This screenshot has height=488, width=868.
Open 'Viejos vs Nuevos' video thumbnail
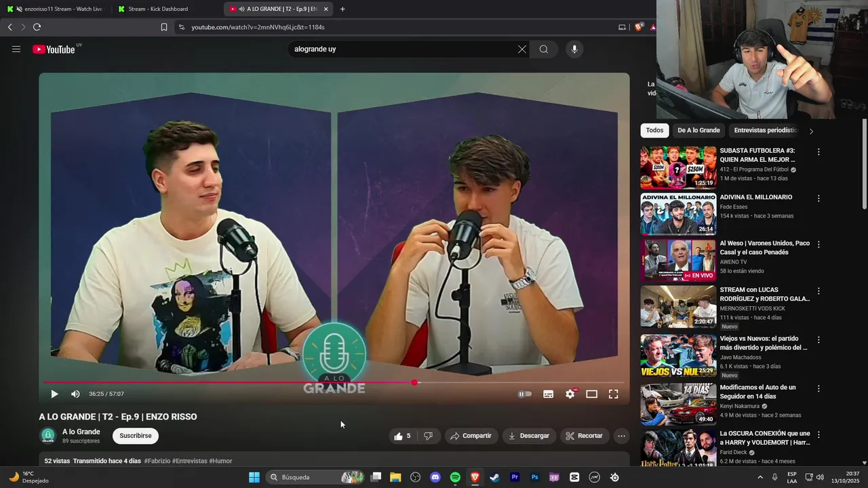[678, 355]
